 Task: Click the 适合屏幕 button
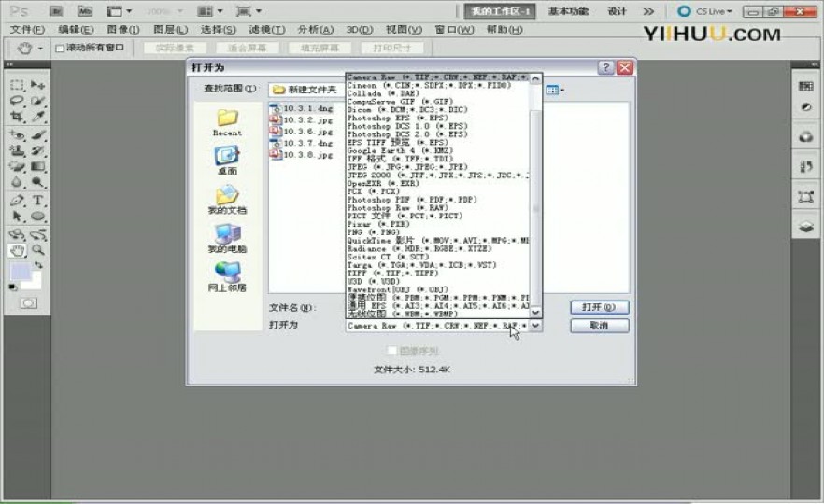[247, 49]
